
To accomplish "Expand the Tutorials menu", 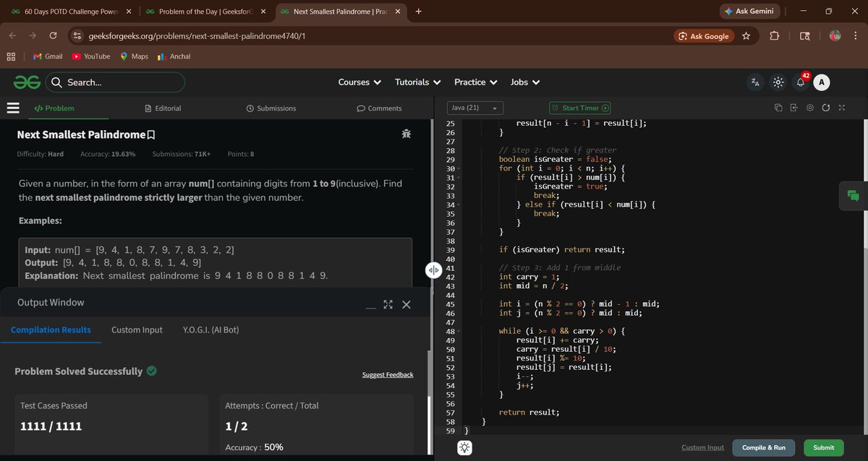I will (417, 82).
